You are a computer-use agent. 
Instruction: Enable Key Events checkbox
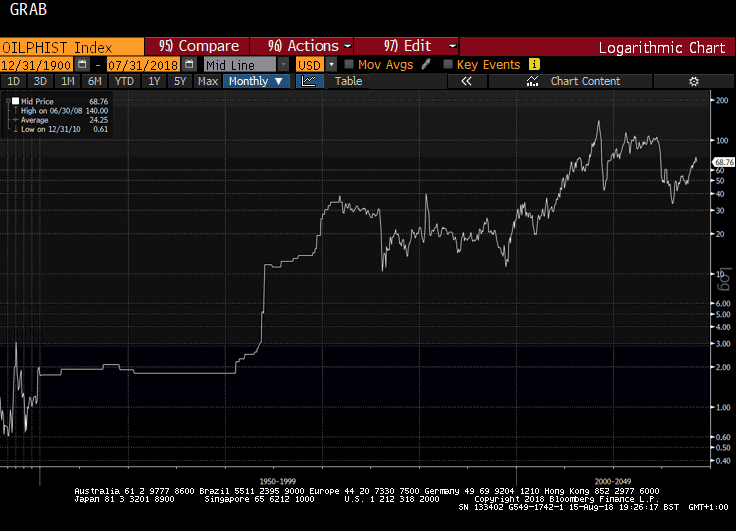click(x=448, y=64)
